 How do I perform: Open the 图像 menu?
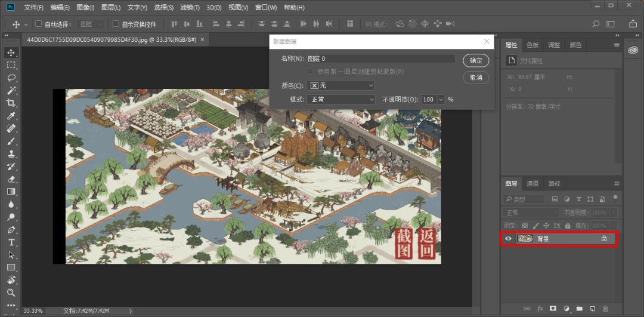[x=85, y=8]
